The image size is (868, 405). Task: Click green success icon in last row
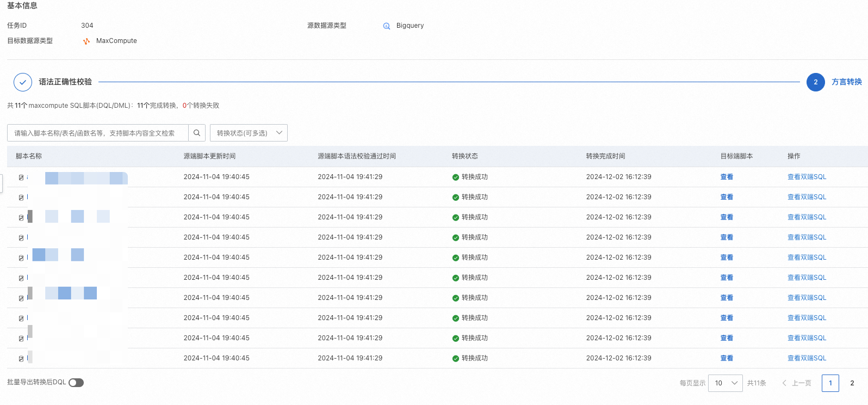point(456,359)
